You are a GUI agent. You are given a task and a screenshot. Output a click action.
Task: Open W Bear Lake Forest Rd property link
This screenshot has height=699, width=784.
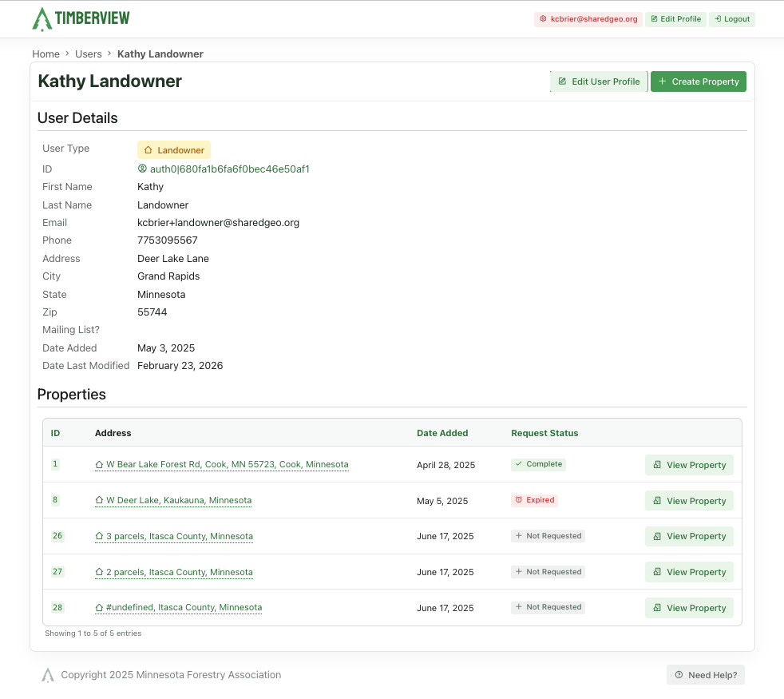[221, 465]
